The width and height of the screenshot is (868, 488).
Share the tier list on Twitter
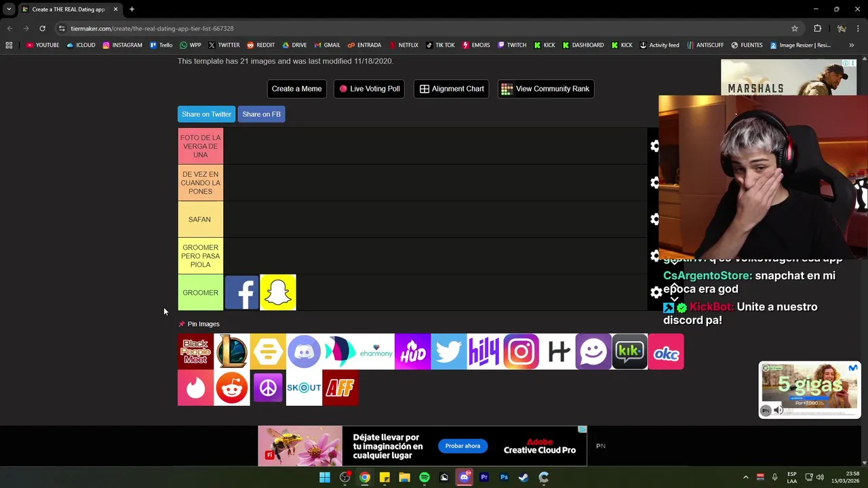(x=206, y=115)
